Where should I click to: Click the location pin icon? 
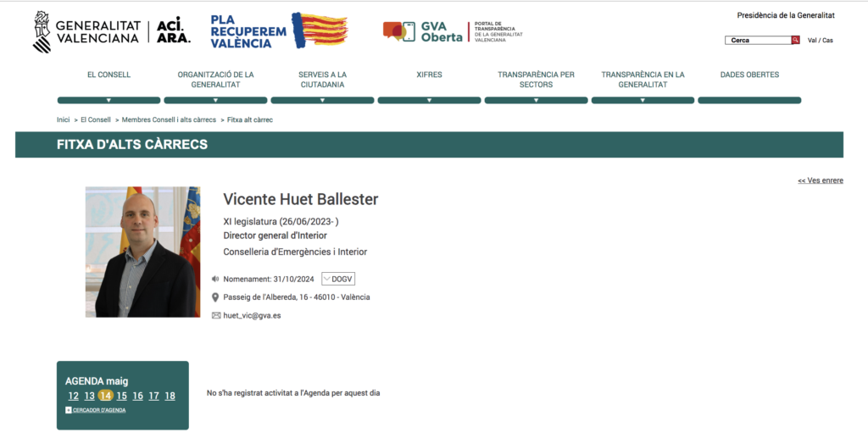pyautogui.click(x=215, y=297)
